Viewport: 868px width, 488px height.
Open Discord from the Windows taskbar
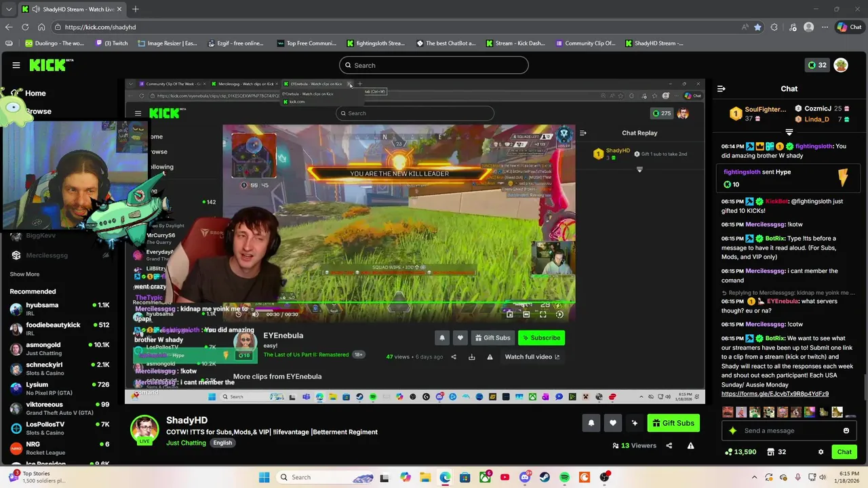(x=525, y=477)
